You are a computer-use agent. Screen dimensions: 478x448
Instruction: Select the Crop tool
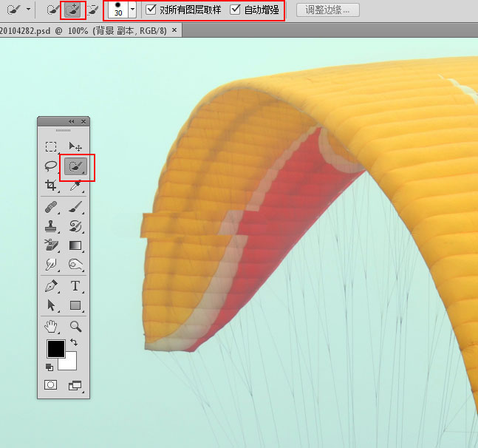[x=51, y=186]
